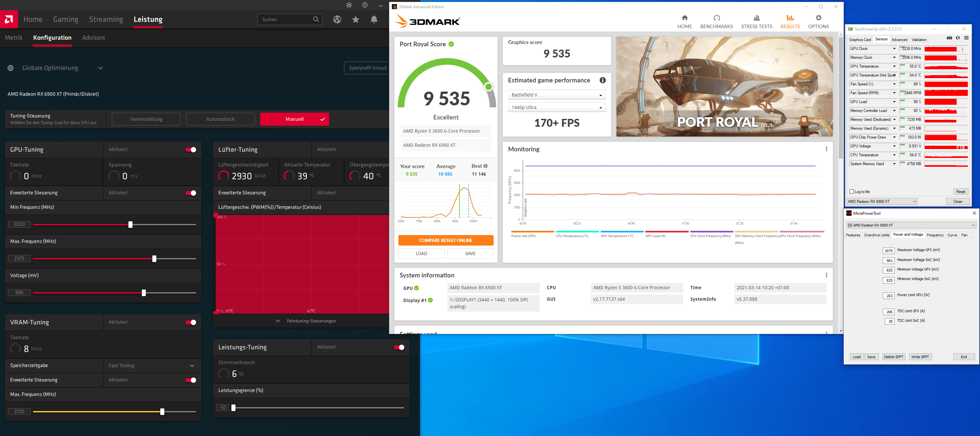This screenshot has width=980, height=436.
Task: Take GPU-Z screenshot with camera icon
Action: [949, 38]
